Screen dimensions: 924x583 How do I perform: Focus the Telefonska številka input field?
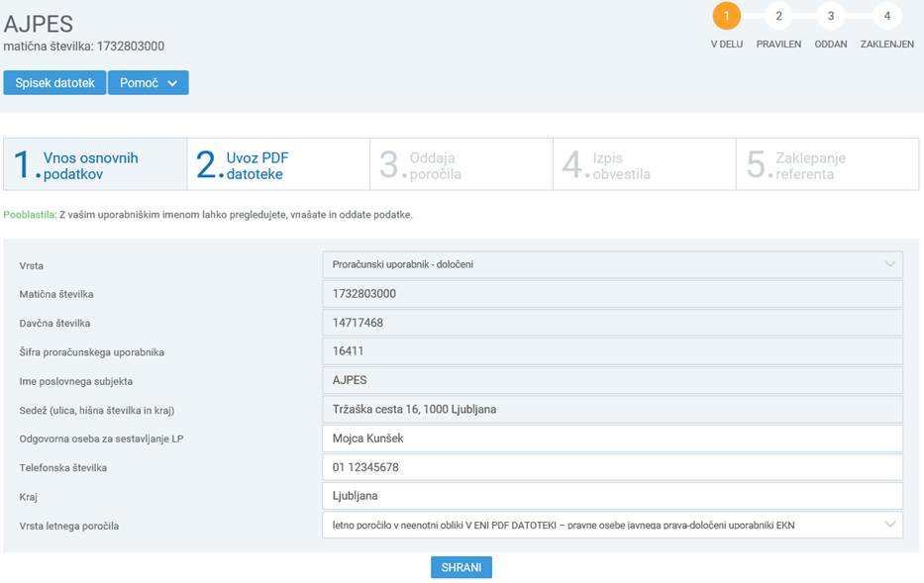(612, 467)
